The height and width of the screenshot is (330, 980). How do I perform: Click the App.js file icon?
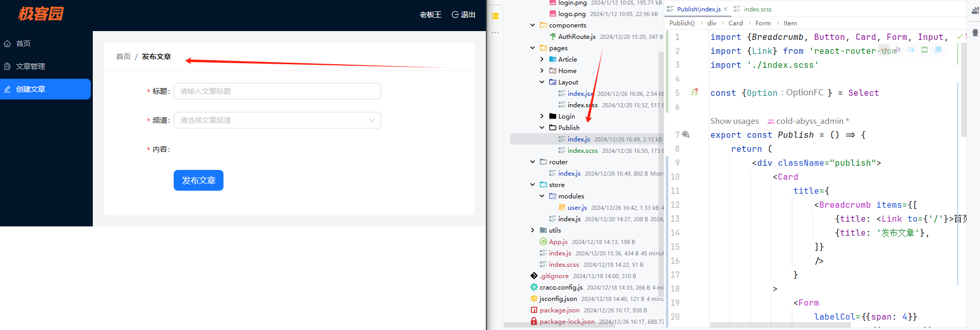coord(543,242)
